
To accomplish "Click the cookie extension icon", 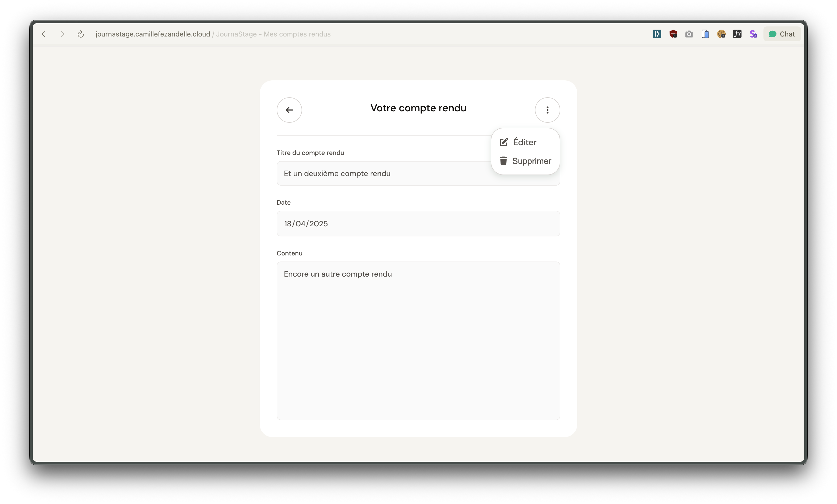I will [721, 34].
